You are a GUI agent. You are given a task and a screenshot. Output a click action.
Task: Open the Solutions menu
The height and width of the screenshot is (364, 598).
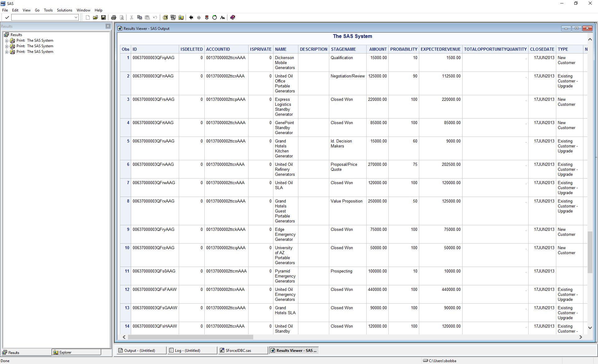(x=64, y=10)
